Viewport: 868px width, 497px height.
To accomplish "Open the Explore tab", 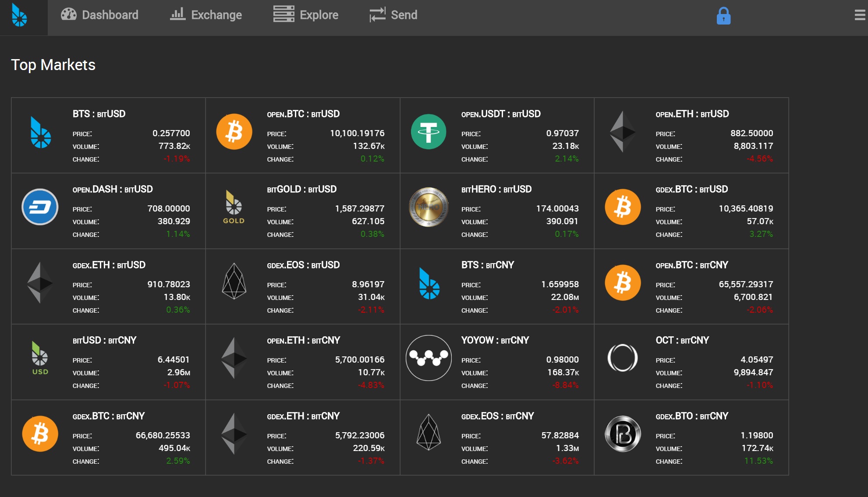I will click(x=306, y=15).
